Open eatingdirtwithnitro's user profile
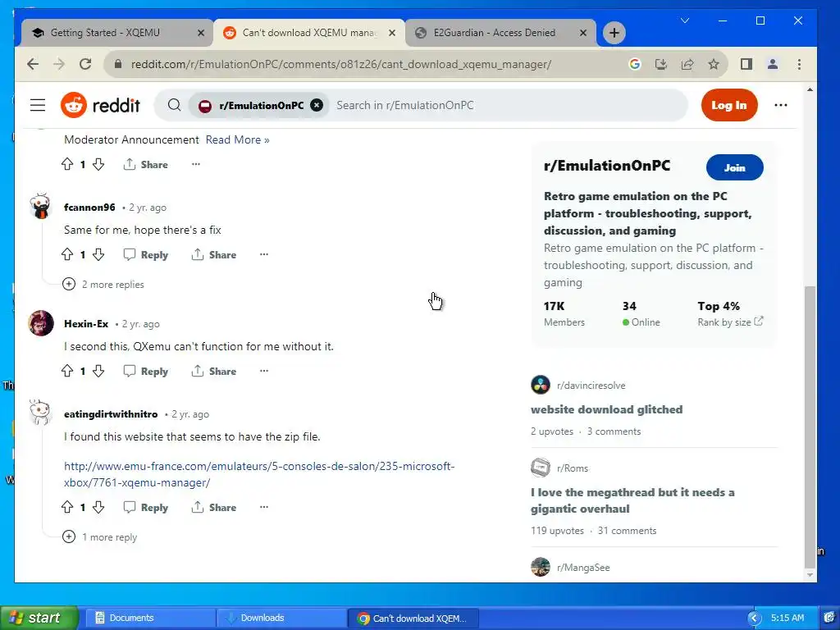840x630 pixels. click(111, 414)
